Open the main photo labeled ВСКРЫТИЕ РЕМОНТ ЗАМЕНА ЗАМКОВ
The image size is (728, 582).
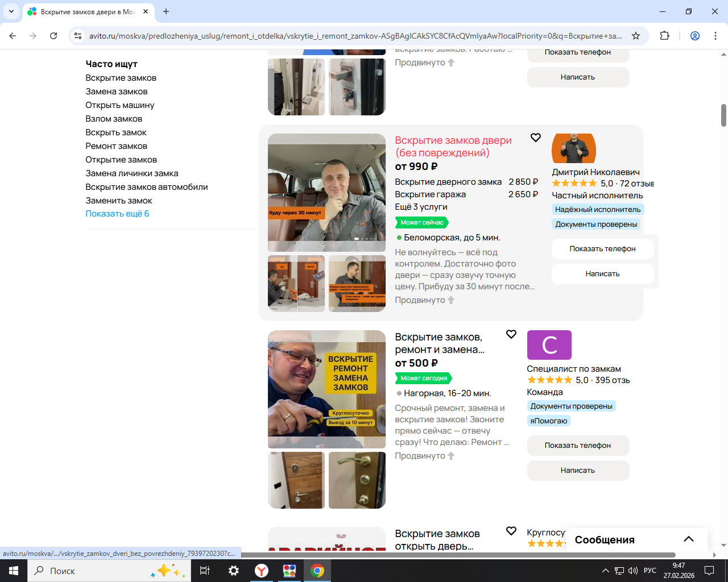pos(327,389)
